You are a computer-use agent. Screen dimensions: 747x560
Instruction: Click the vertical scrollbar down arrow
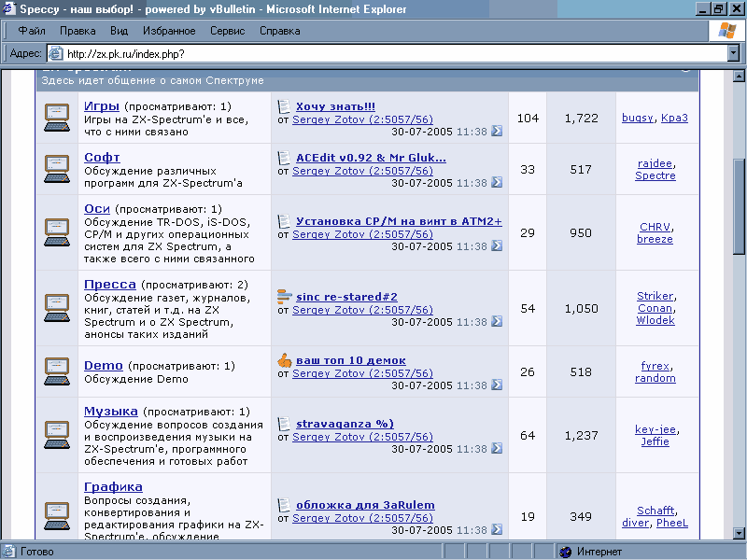pos(739,533)
